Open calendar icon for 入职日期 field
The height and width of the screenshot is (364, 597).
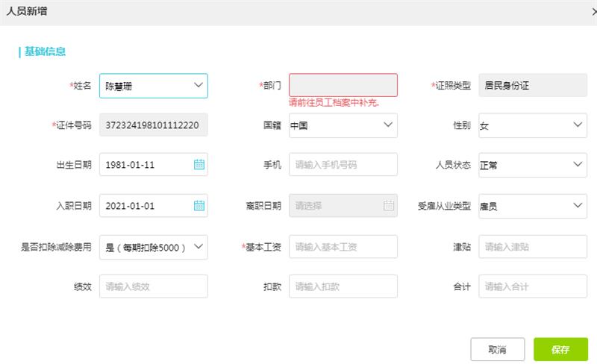tap(199, 206)
